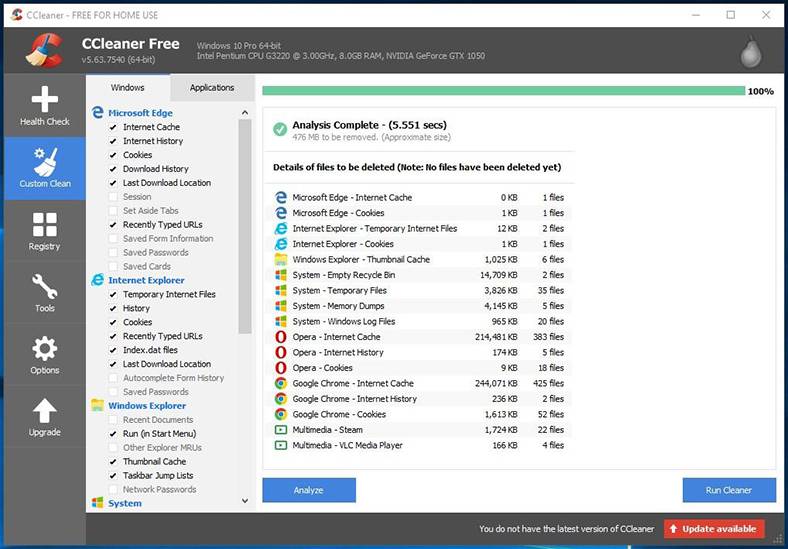
Task: Collapse the Windows Explorer tree heading
Action: point(147,406)
